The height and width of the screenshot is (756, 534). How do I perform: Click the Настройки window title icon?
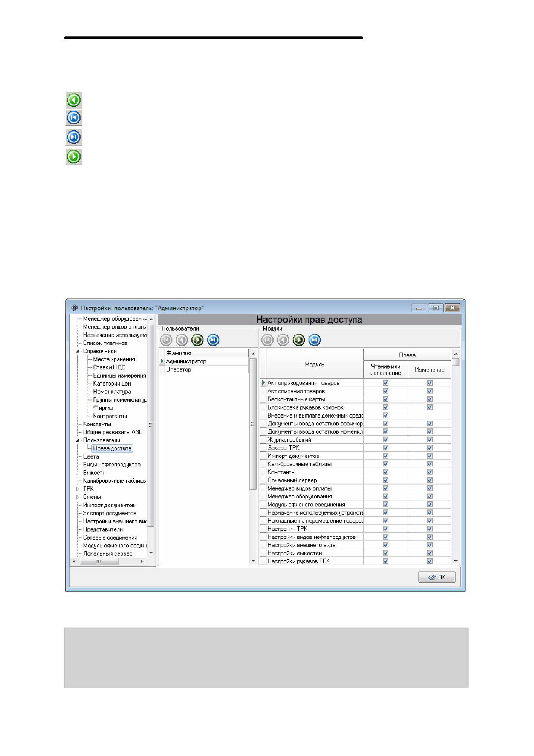[75, 308]
